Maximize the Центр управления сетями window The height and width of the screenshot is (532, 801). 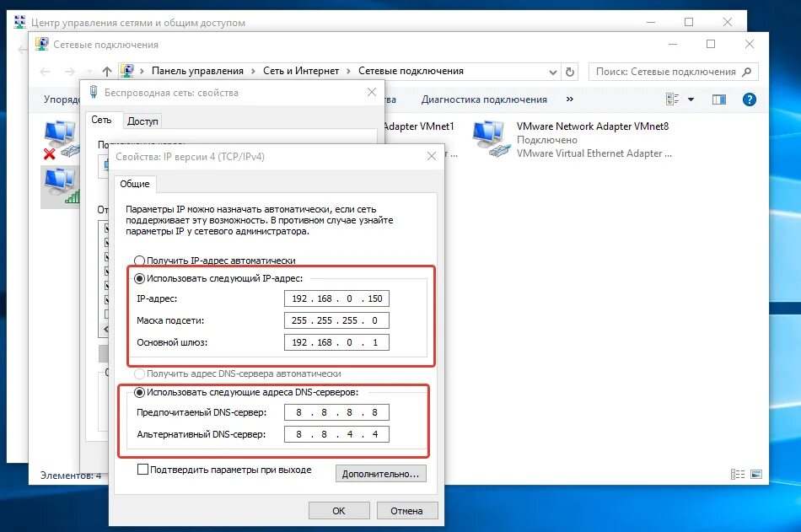coord(689,22)
